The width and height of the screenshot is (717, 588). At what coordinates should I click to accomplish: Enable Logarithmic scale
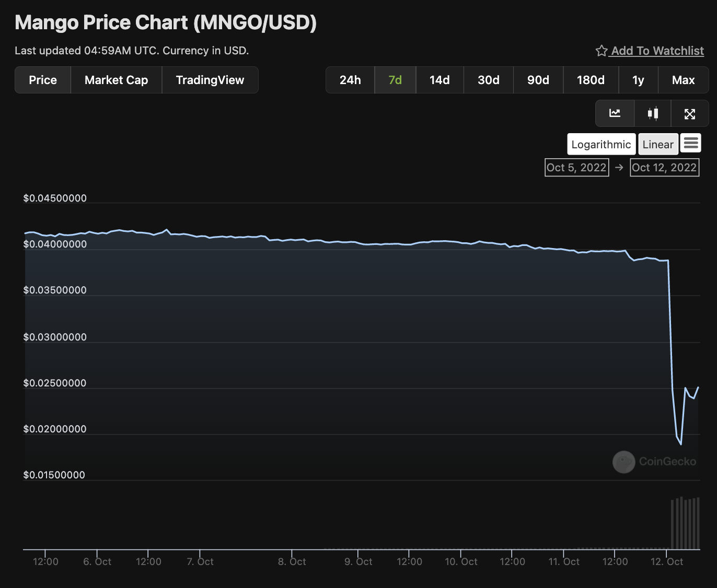click(x=602, y=144)
